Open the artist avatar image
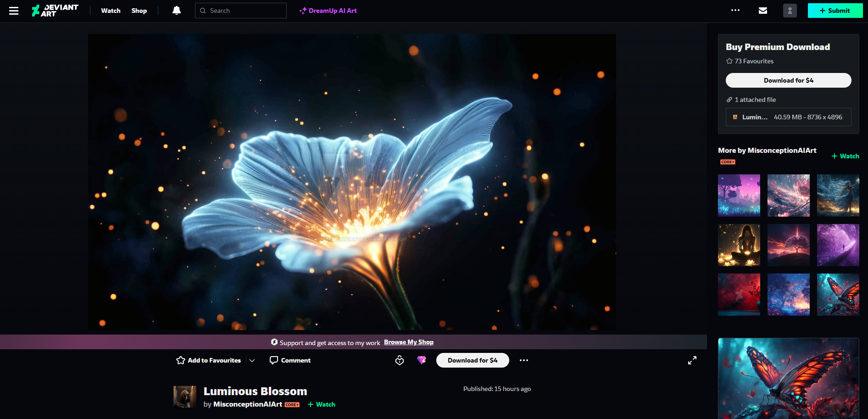 coord(185,397)
